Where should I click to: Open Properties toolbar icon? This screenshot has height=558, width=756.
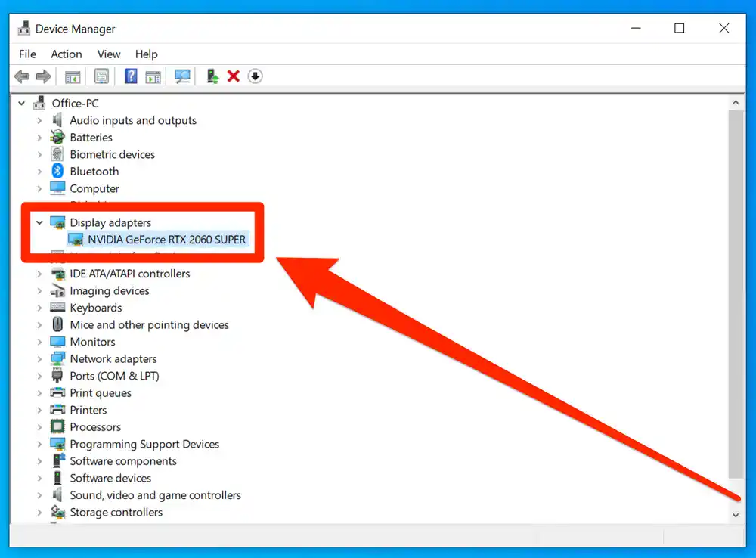pyautogui.click(x=101, y=76)
